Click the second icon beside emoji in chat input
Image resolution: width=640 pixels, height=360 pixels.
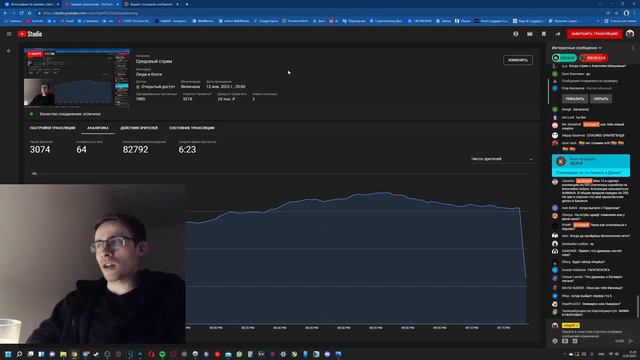[565, 341]
